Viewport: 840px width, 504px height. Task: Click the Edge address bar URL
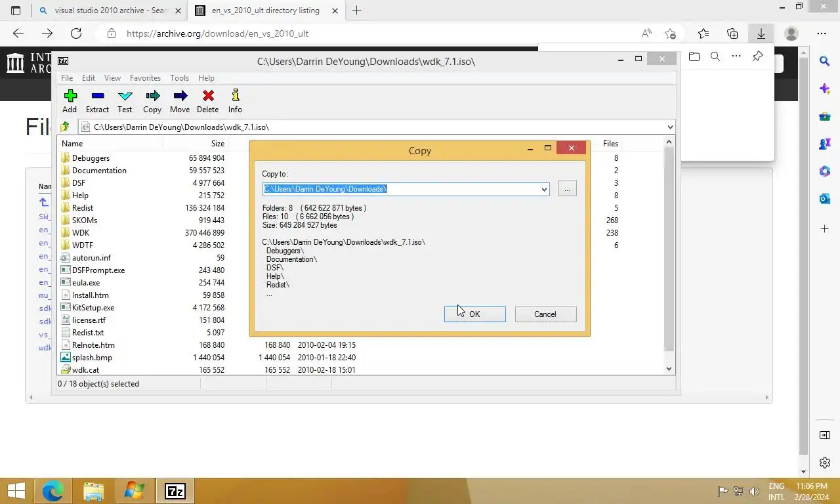217,33
